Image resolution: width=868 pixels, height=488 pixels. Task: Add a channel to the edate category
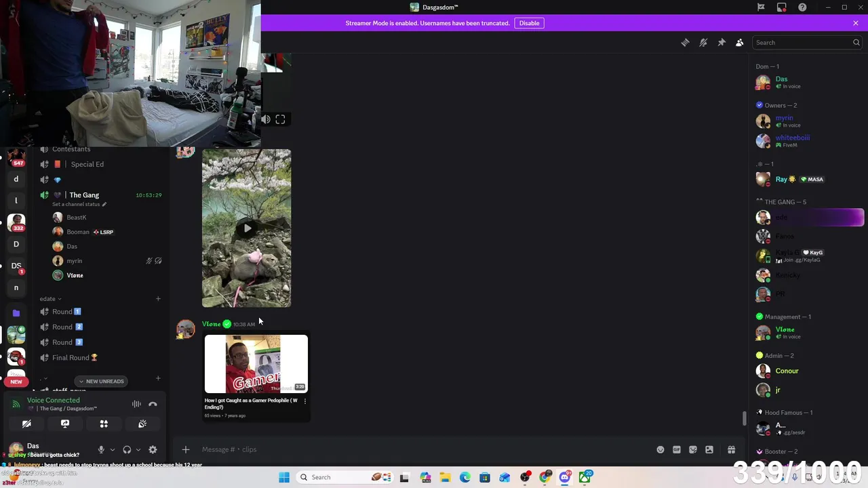(158, 298)
